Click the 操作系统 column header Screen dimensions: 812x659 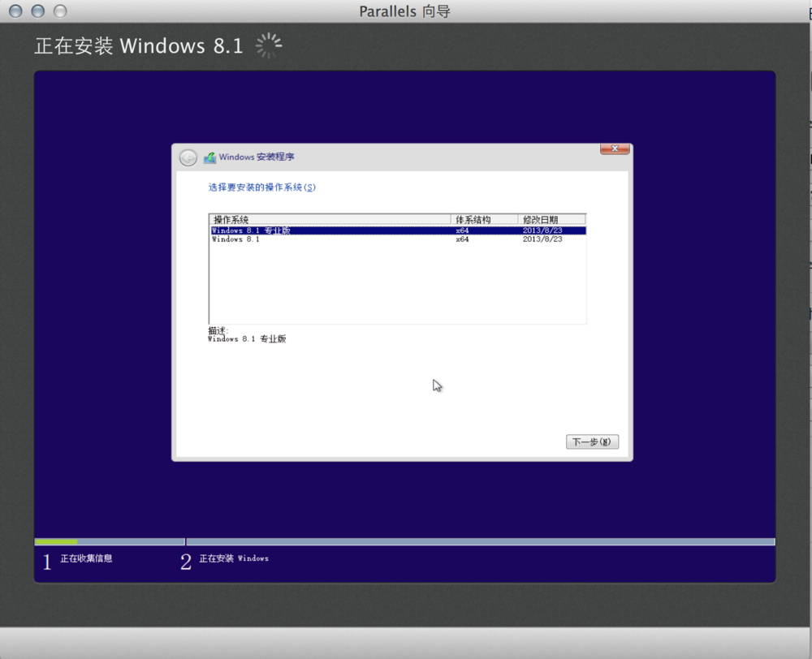pyautogui.click(x=330, y=219)
